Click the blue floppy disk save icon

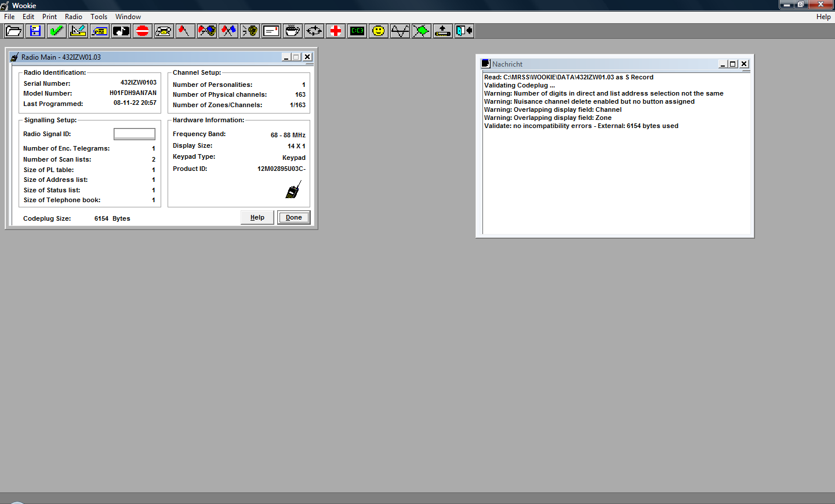pos(35,31)
